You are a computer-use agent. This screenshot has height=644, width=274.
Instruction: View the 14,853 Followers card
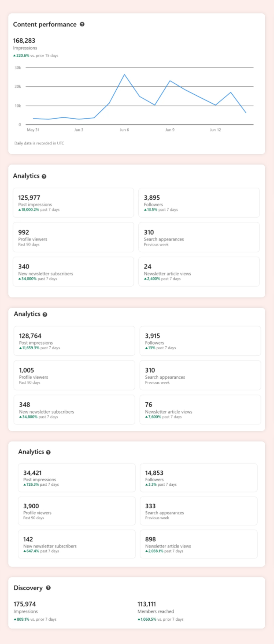(199, 478)
